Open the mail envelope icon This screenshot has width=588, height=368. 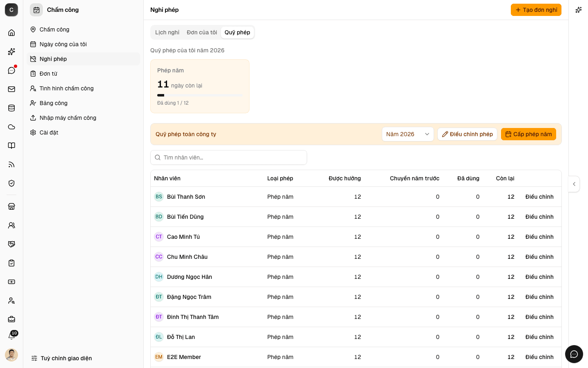pyautogui.click(x=11, y=89)
